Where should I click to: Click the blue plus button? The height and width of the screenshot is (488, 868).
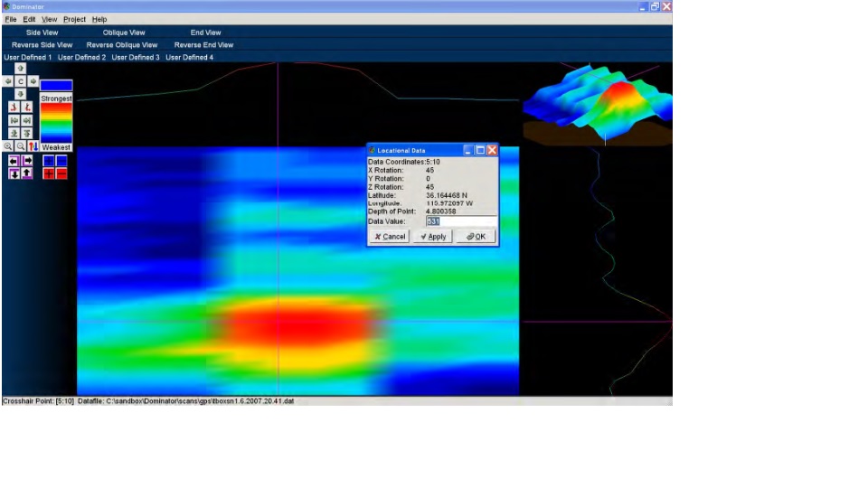tap(50, 161)
